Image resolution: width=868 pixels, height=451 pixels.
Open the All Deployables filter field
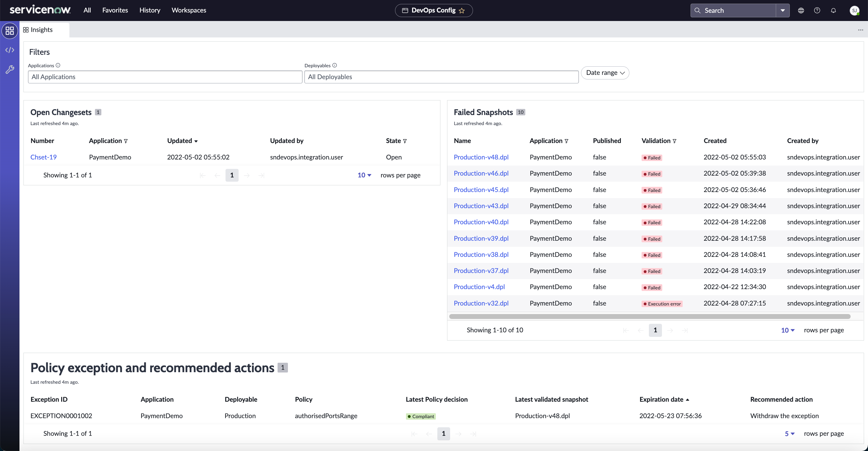[x=441, y=77]
